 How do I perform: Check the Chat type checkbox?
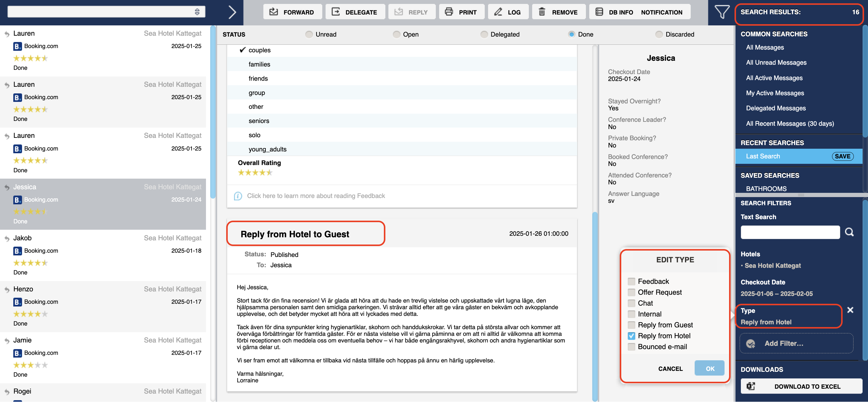click(632, 303)
